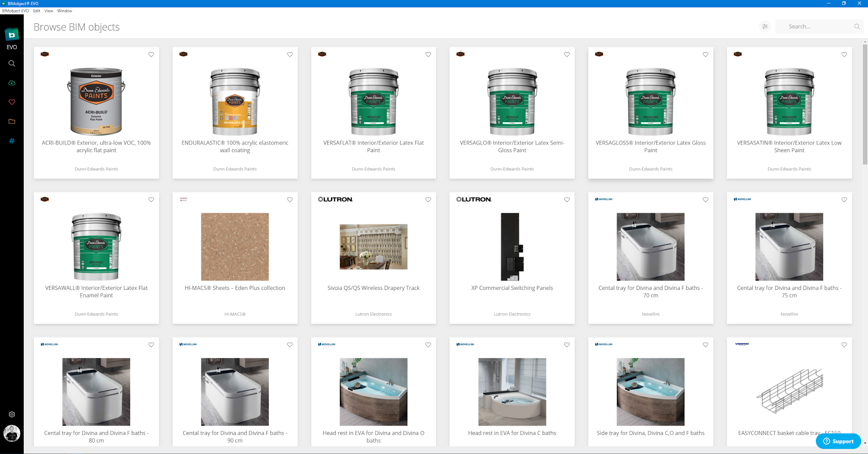Open Head rest Divina C bath thumbnail

pyautogui.click(x=512, y=392)
